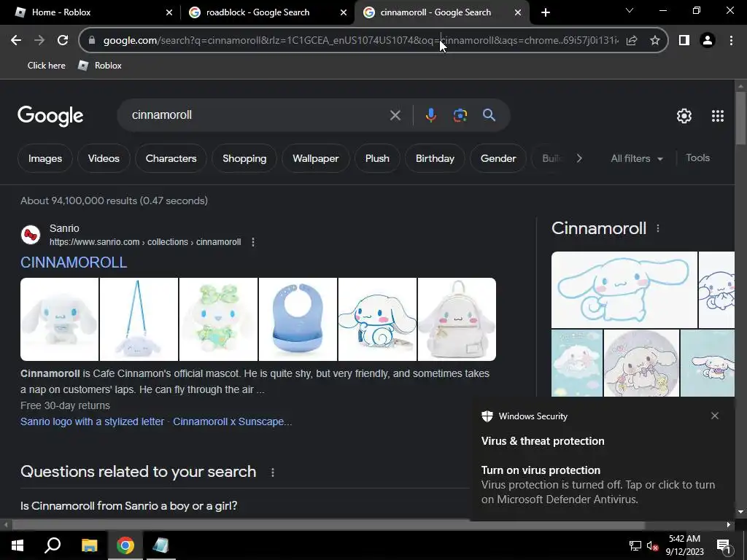This screenshot has height=560, width=747.
Task: Click the Windows Security shield icon
Action: [487, 416]
